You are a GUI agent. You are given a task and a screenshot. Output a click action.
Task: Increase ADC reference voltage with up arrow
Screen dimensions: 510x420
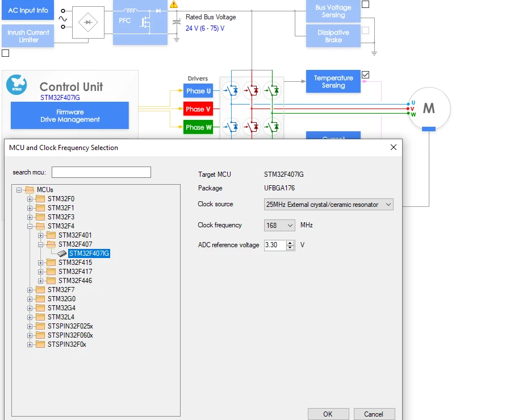click(x=290, y=243)
